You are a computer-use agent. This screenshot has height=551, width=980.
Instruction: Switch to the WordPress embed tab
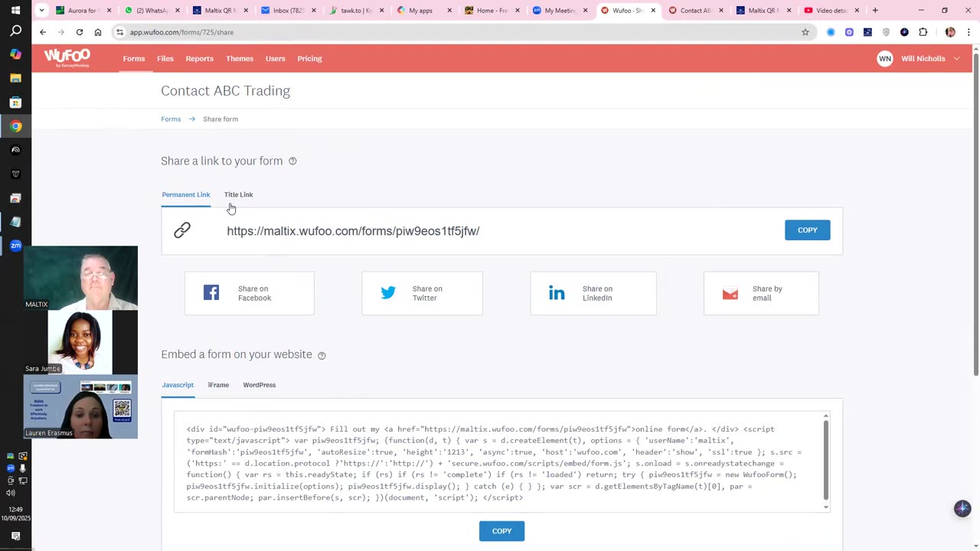(x=260, y=385)
